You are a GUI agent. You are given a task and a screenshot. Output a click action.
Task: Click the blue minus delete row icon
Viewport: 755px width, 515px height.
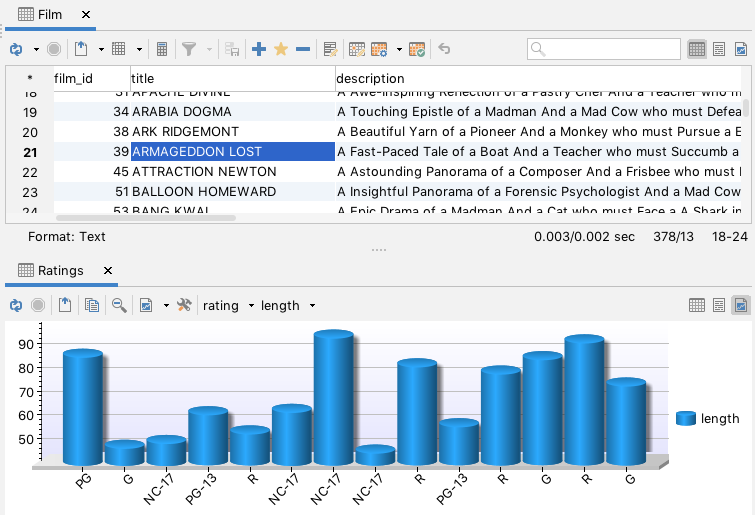(x=302, y=49)
